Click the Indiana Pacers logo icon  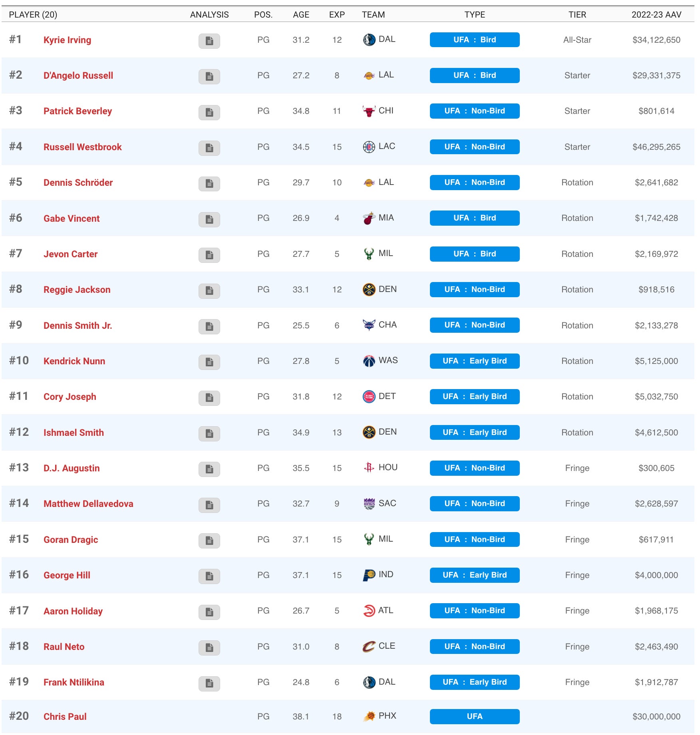(369, 575)
